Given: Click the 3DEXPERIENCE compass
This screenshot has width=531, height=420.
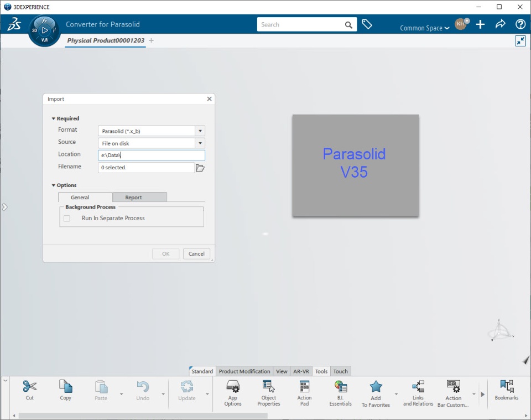Looking at the screenshot, I should [44, 30].
